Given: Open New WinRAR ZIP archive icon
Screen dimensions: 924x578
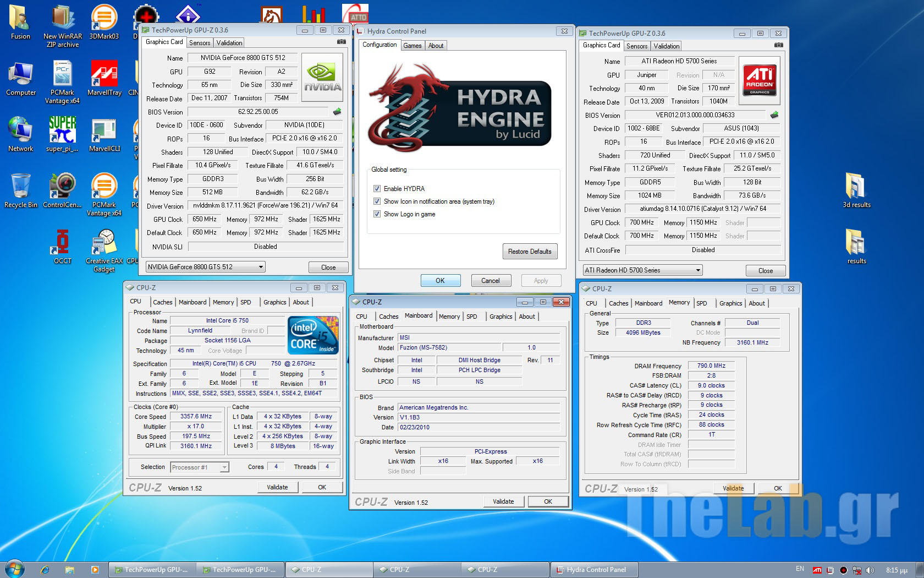Looking at the screenshot, I should click(x=63, y=26).
